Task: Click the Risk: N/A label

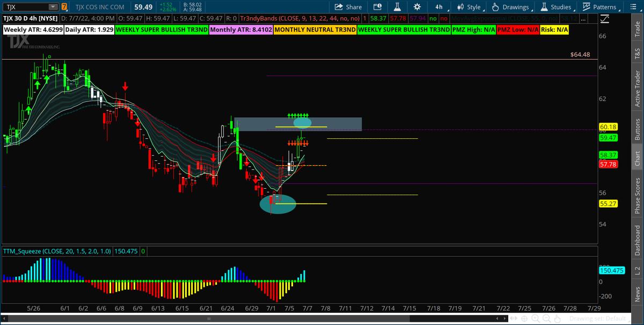Action: click(554, 30)
